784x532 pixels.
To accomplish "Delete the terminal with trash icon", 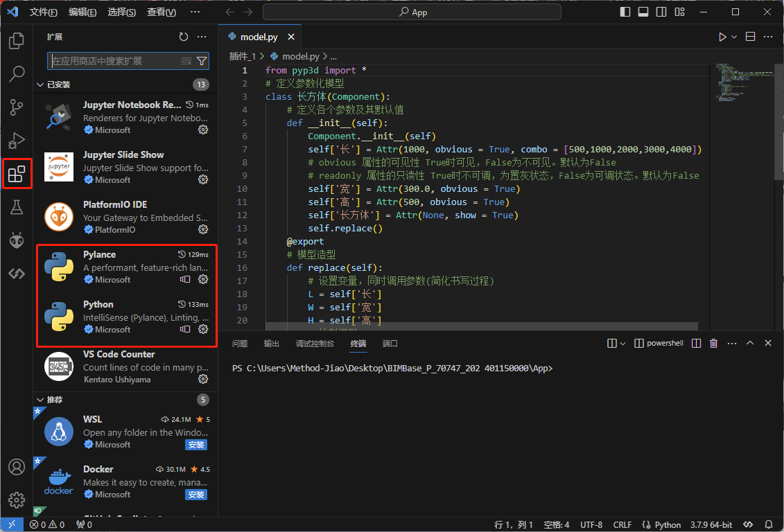I will click(714, 343).
